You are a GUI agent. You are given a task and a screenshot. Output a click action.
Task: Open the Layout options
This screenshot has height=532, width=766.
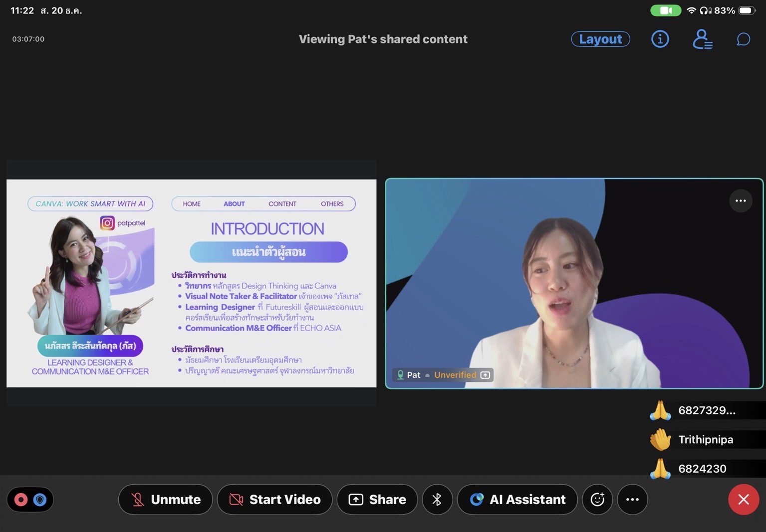click(x=600, y=39)
